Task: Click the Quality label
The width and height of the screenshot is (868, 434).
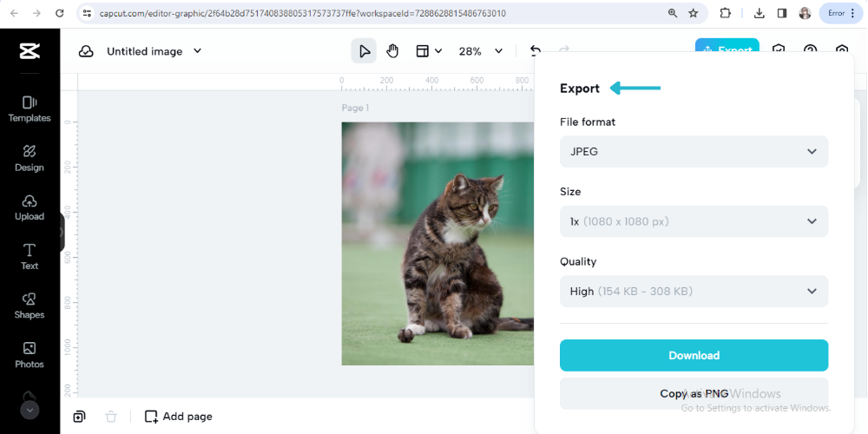Action: tap(578, 261)
